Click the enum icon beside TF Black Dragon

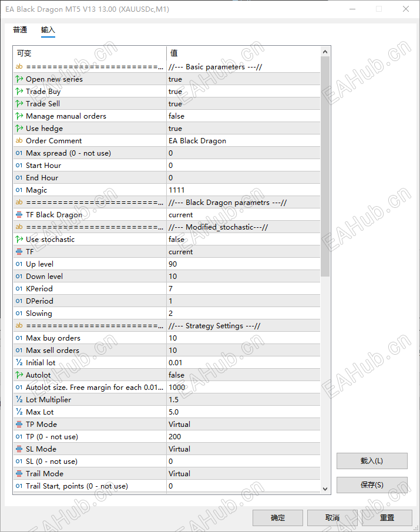19,215
